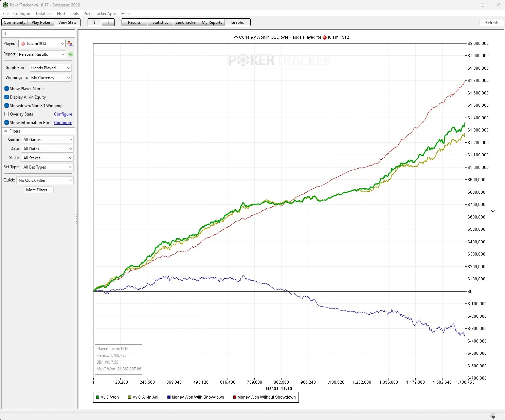Viewport: 505px width, 420px height.
Task: Open the Hud menu
Action: [61, 14]
